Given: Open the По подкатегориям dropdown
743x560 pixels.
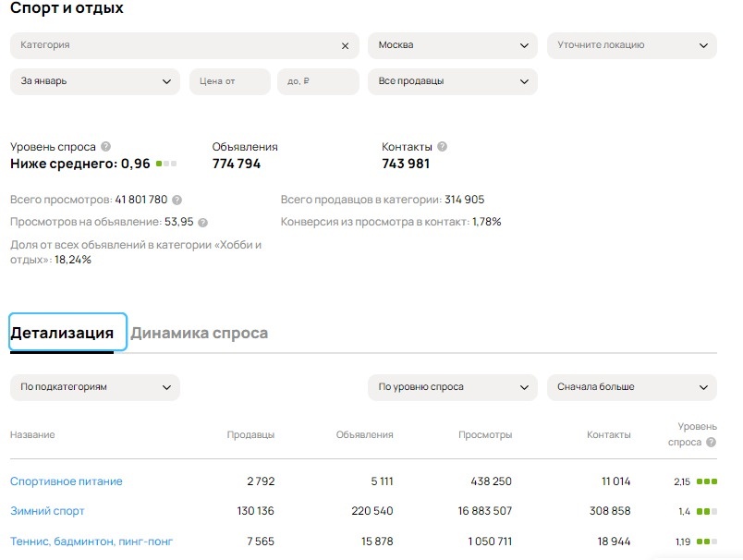Looking at the screenshot, I should (x=94, y=387).
